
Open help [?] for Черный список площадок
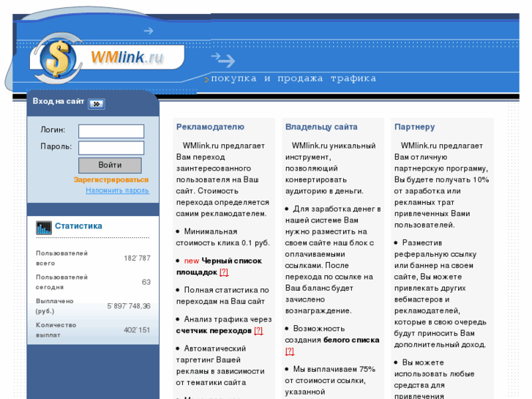224,272
